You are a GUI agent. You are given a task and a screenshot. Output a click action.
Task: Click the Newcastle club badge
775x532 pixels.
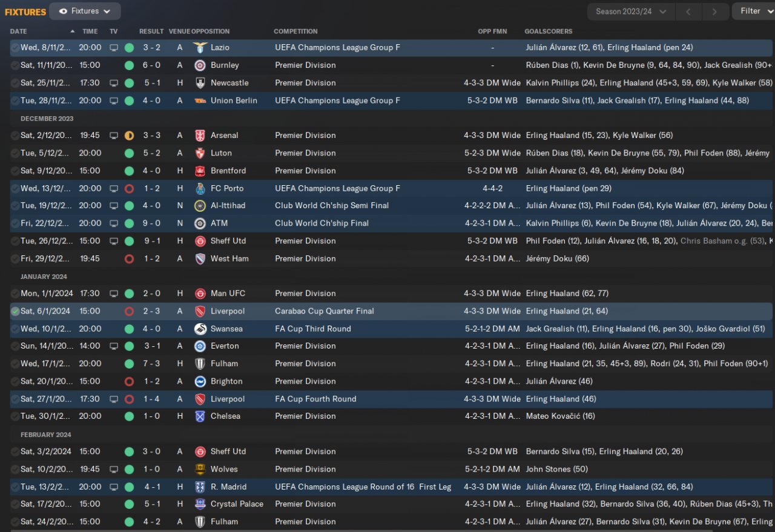200,83
